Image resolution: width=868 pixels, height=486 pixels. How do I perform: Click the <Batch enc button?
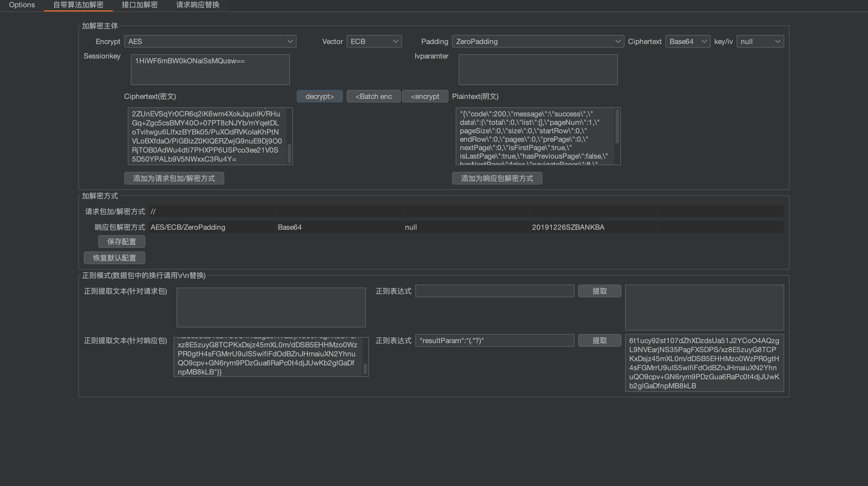(x=374, y=96)
